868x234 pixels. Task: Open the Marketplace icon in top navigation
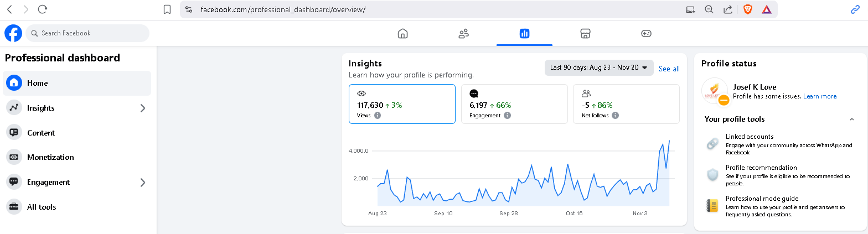coord(585,34)
